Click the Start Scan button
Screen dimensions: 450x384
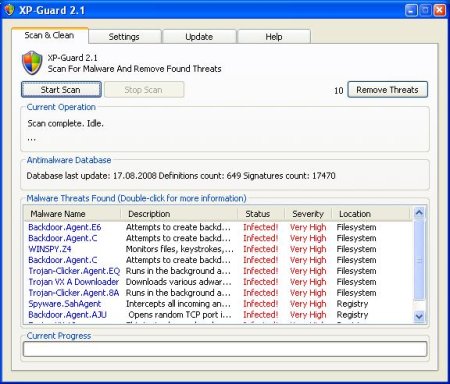click(61, 90)
